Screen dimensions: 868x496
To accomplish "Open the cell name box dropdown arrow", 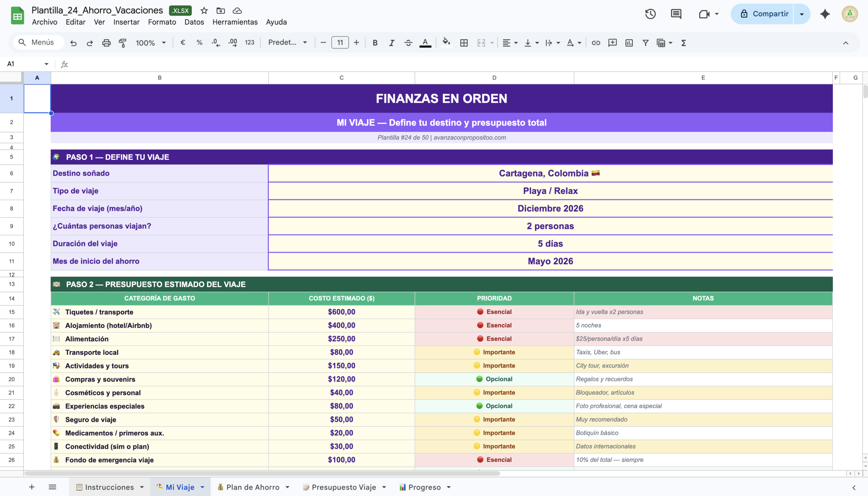I will (46, 64).
